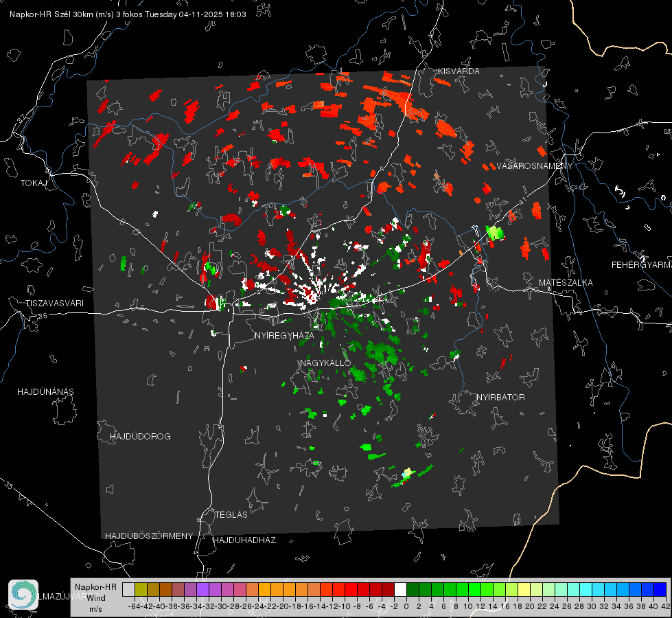Click the TISZAVASVÁRI town label
This screenshot has height=618, width=672.
tap(54, 304)
